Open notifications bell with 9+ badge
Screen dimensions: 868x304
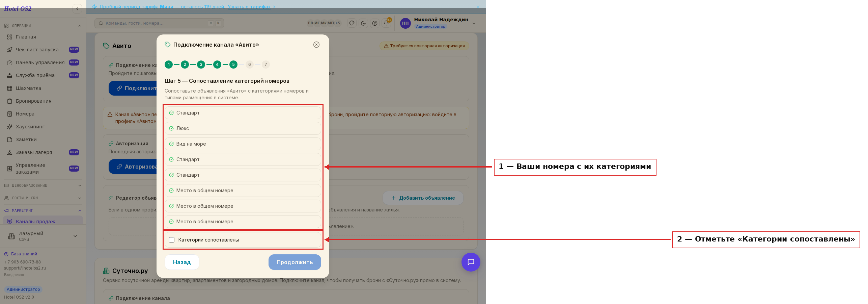click(386, 23)
